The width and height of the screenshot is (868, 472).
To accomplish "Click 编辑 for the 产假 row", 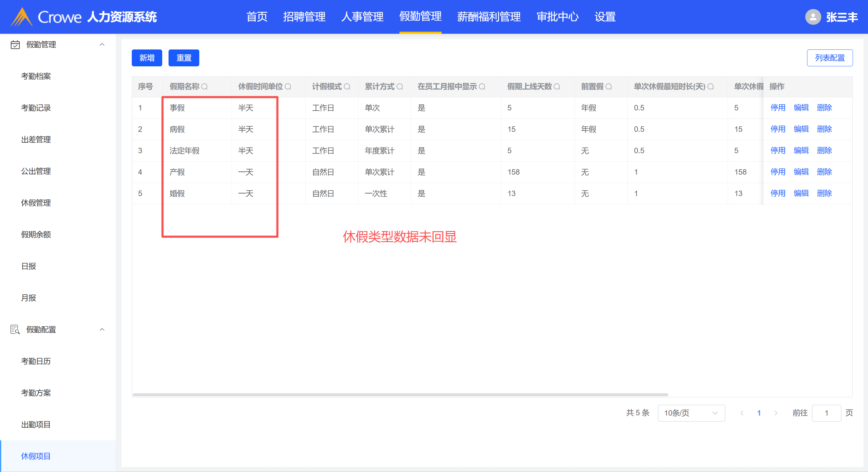I will point(801,172).
